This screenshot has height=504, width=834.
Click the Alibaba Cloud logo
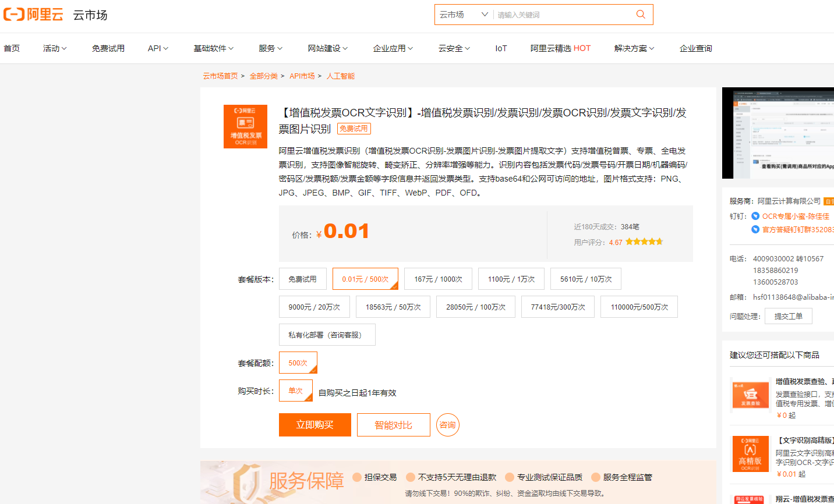pos(33,15)
